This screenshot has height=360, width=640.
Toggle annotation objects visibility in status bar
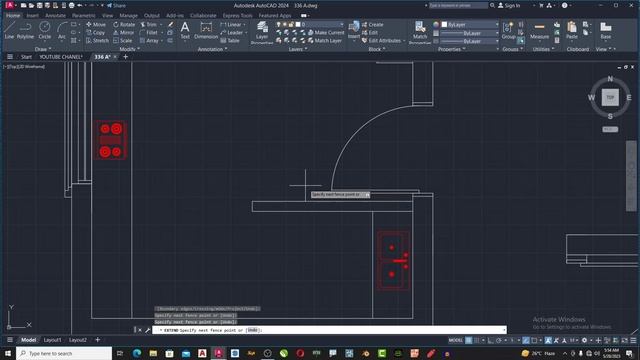tap(548, 340)
